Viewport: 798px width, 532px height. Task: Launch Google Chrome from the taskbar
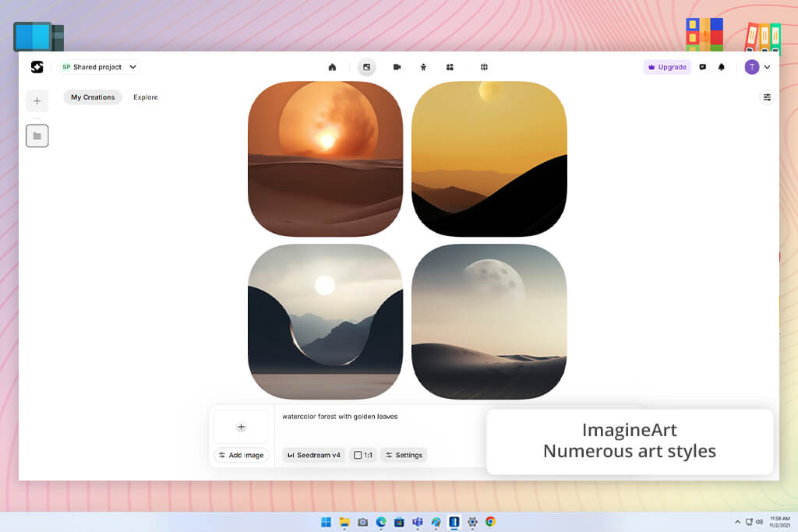491,522
